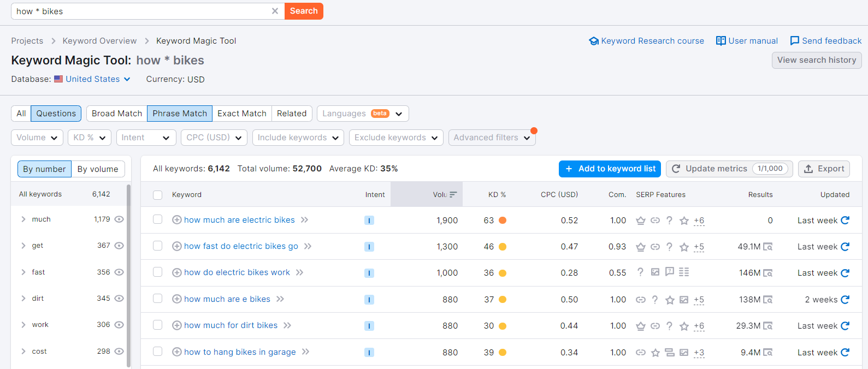The height and width of the screenshot is (369, 868).
Task: Click into the 'how * bikes' search field
Action: [x=141, y=11]
